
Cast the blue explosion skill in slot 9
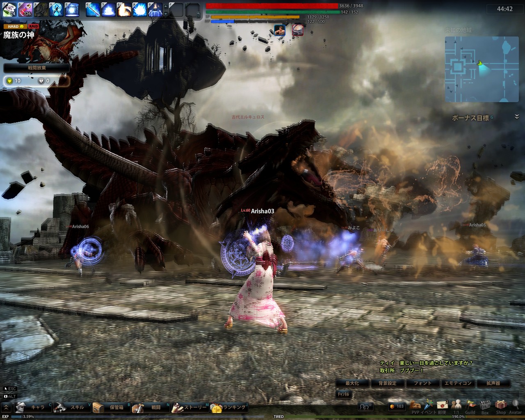139,9
